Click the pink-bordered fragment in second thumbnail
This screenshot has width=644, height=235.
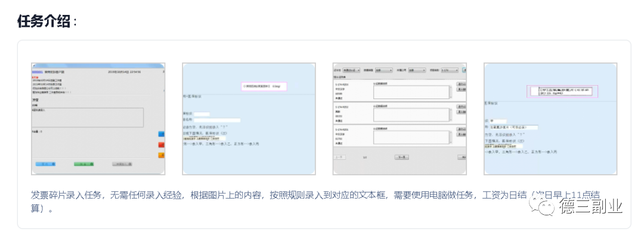click(265, 86)
